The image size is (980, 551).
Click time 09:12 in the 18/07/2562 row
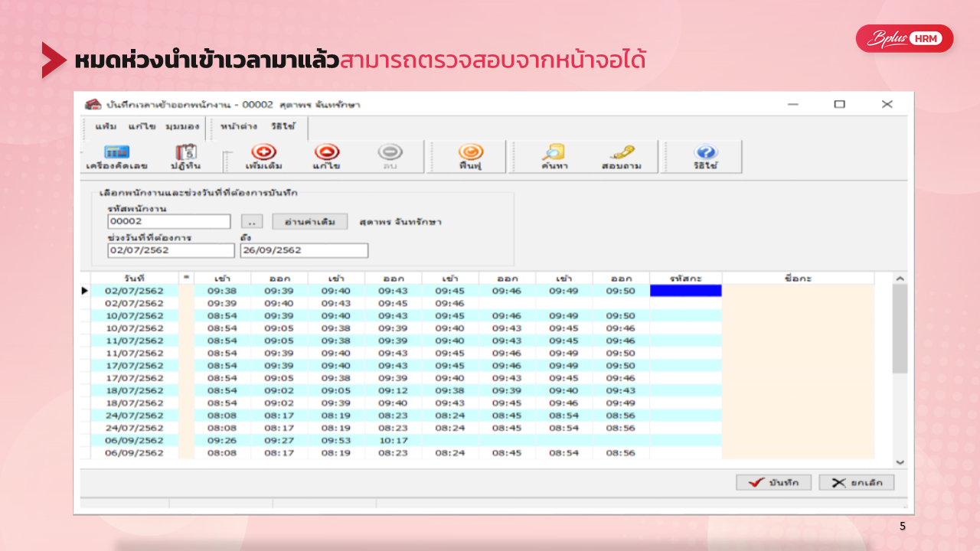[393, 390]
